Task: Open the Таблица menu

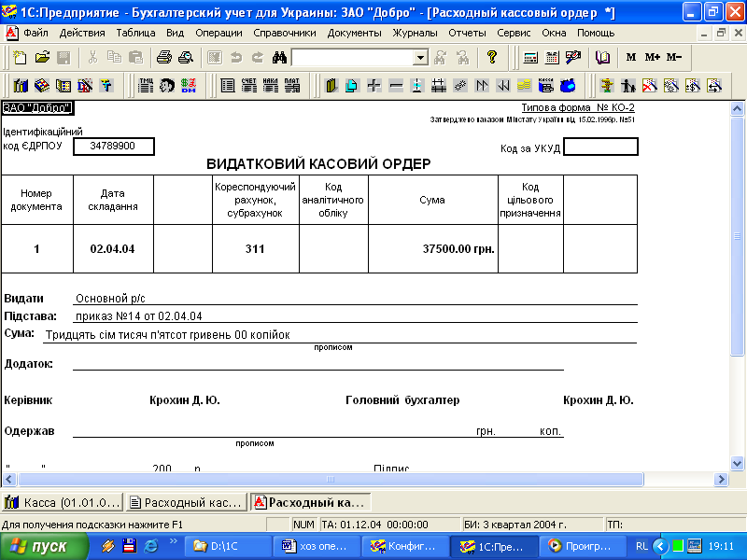Action: [x=135, y=34]
